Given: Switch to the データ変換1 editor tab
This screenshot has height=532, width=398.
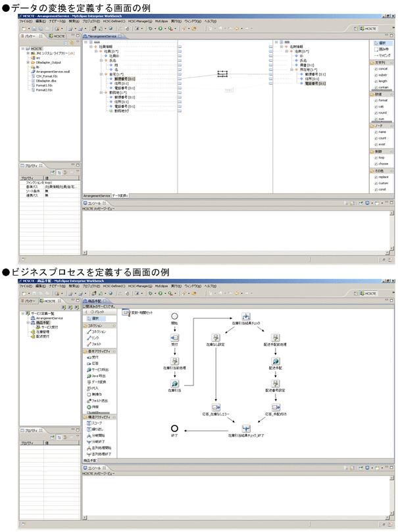Looking at the screenshot, I should tap(120, 196).
